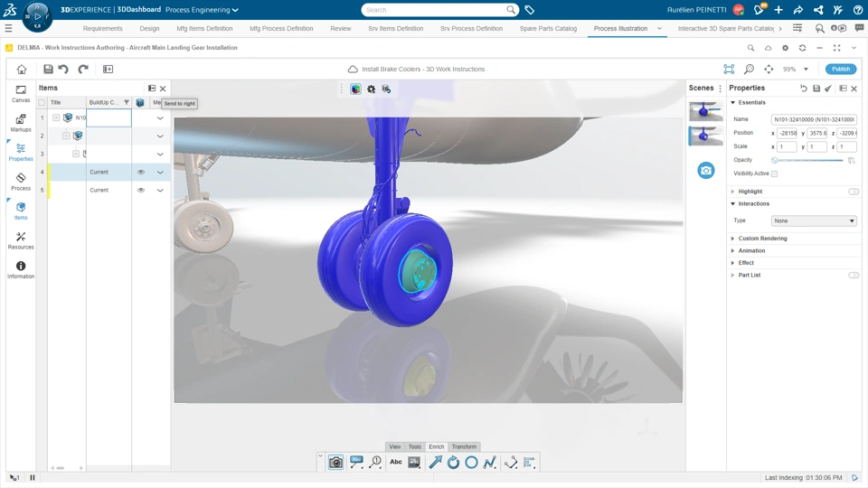868x488 pixels.
Task: Open Process Engineering dashboard dropdown
Action: click(202, 10)
